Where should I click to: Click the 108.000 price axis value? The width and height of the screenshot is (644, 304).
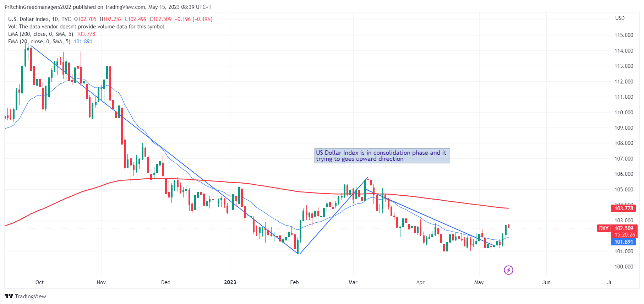[x=624, y=143]
